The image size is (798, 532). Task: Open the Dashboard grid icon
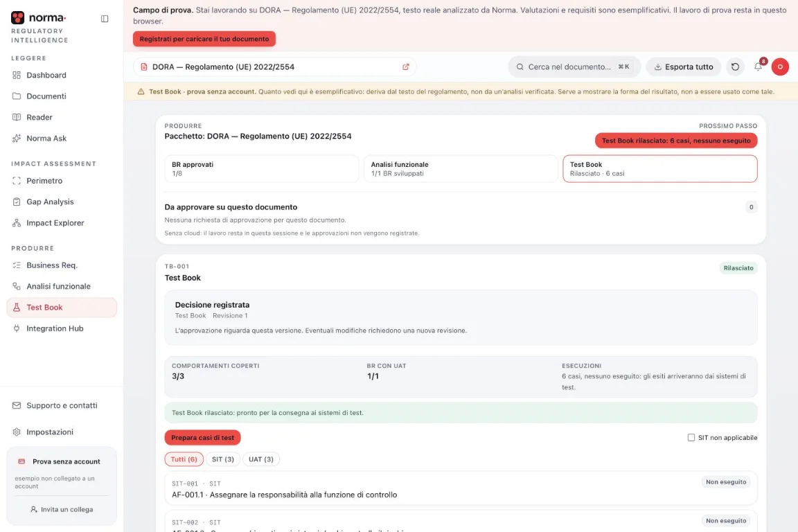[x=17, y=76]
